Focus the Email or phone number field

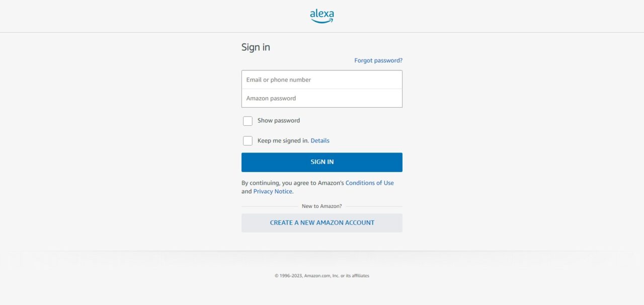[x=322, y=80]
